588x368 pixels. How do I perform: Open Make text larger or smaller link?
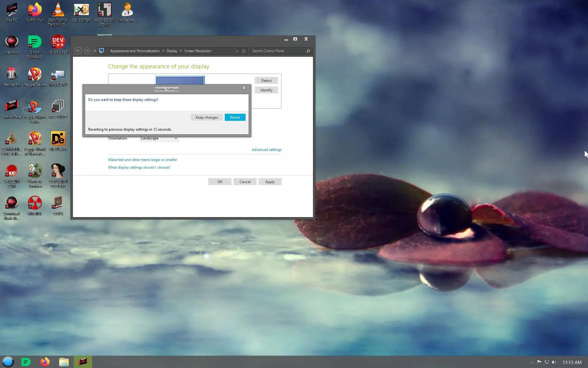(142, 160)
